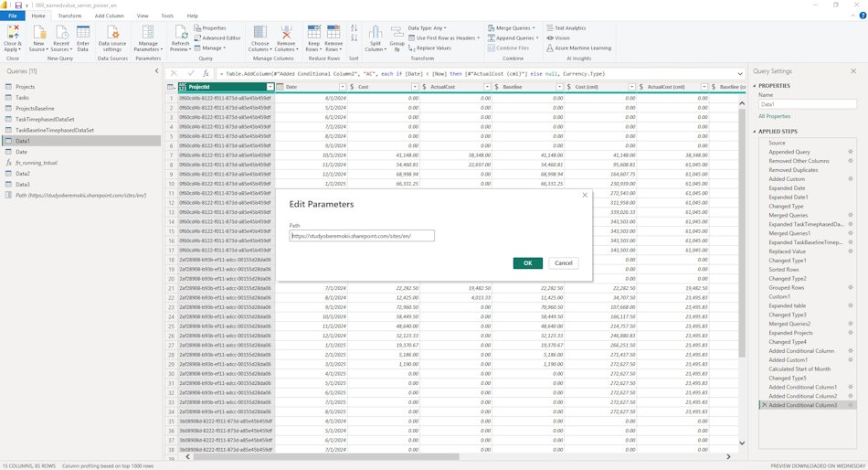868x470 pixels.
Task: Select the Path parameter query
Action: tap(80, 195)
